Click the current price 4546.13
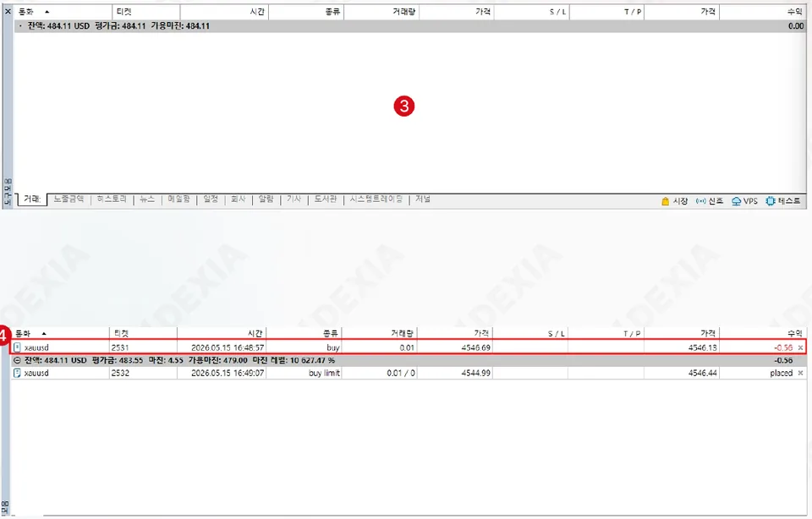This screenshot has width=812, height=519. tap(703, 347)
